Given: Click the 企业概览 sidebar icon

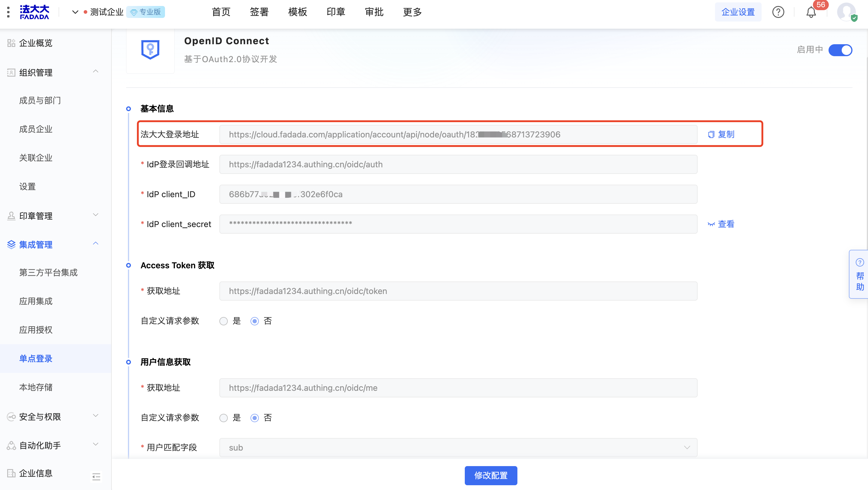Looking at the screenshot, I should 11,43.
